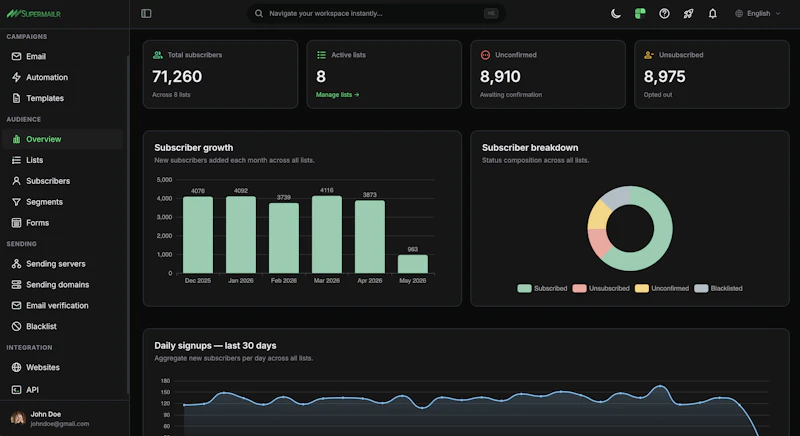800x436 pixels.
Task: Click the Mar 2026 growth bar
Action: [x=327, y=235]
